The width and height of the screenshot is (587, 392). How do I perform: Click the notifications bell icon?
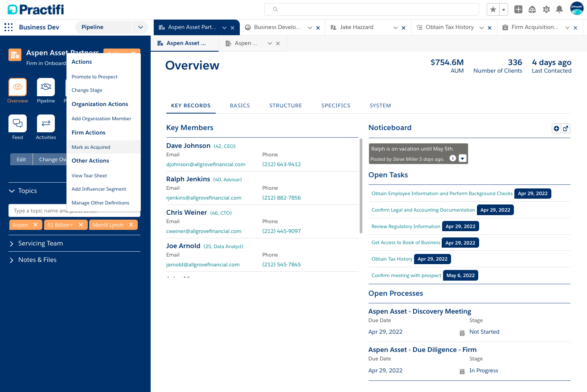click(559, 9)
